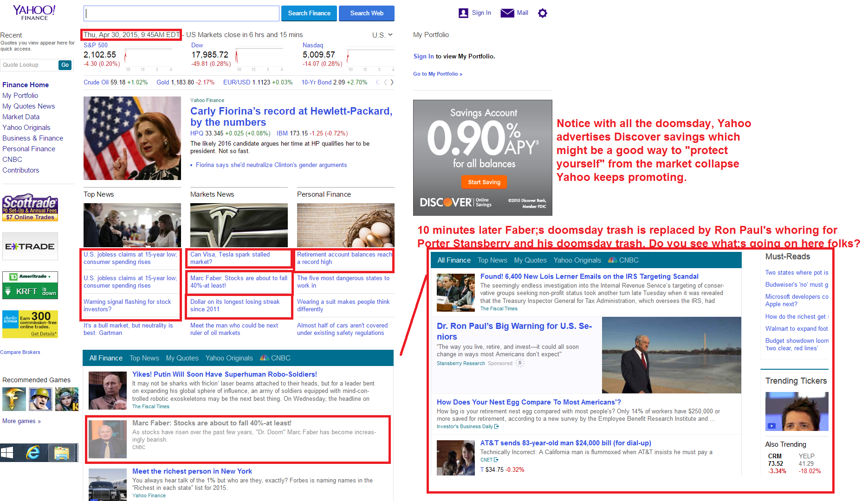Click the Go quote lookup button
The width and height of the screenshot is (868, 501).
pyautogui.click(x=65, y=65)
